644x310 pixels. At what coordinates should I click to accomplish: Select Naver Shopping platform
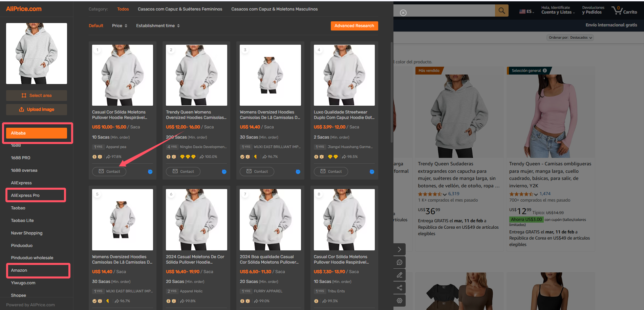tap(27, 233)
